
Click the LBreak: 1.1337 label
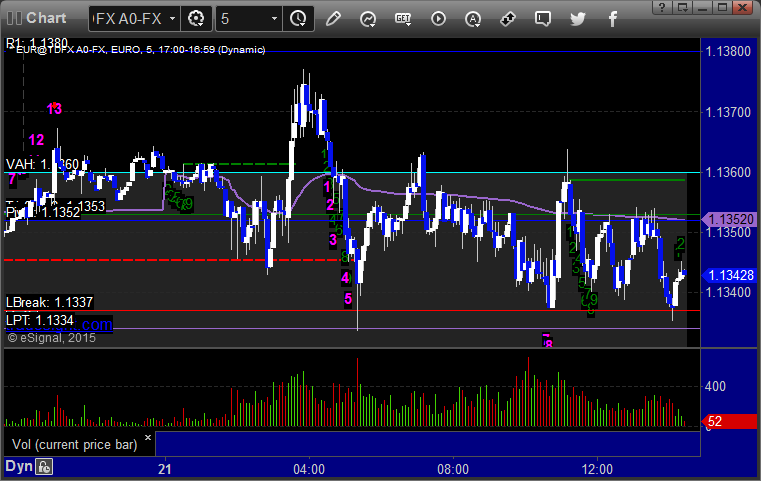(49, 302)
